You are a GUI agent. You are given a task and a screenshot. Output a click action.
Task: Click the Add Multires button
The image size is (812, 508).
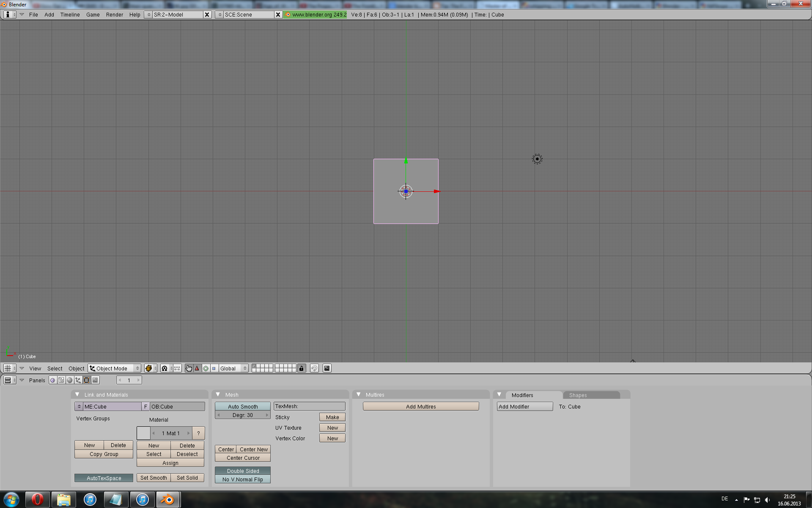pyautogui.click(x=421, y=406)
